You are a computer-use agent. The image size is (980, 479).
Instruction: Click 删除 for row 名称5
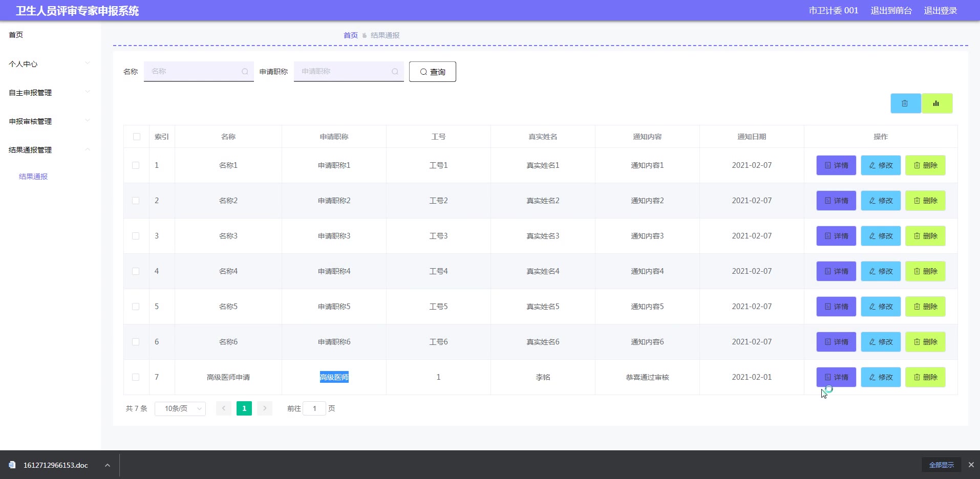(925, 307)
